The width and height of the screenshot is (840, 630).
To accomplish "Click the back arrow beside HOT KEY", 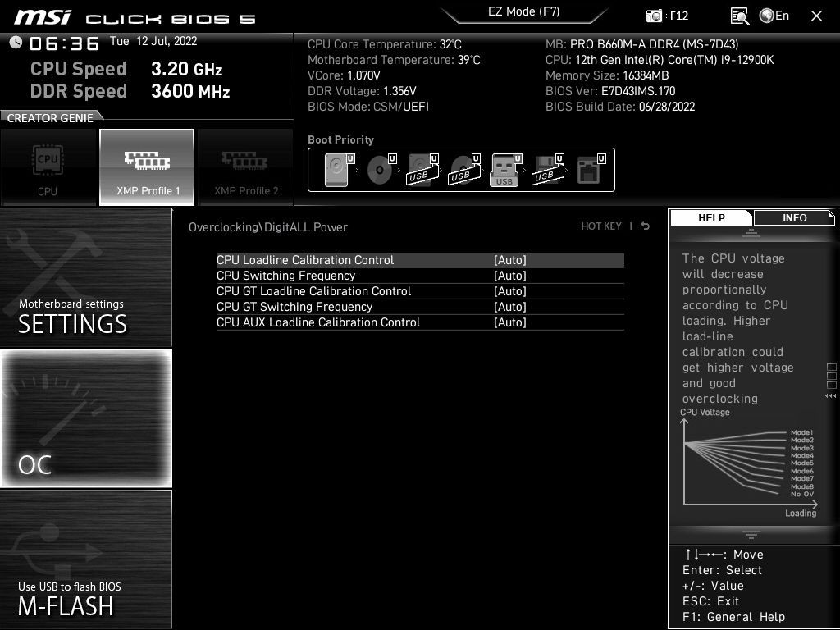I will (646, 226).
